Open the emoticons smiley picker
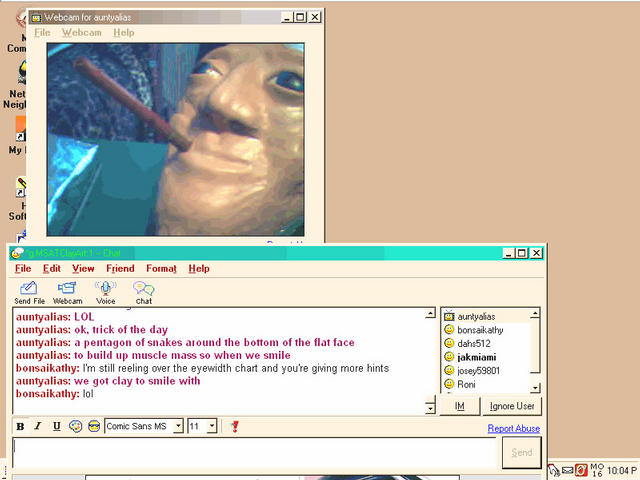This screenshot has height=480, width=640. pyautogui.click(x=94, y=427)
